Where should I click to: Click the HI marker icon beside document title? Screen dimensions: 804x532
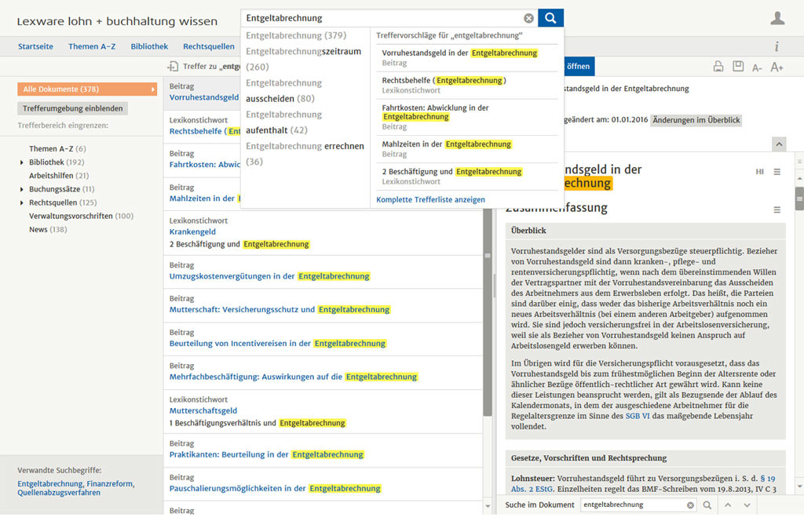759,172
